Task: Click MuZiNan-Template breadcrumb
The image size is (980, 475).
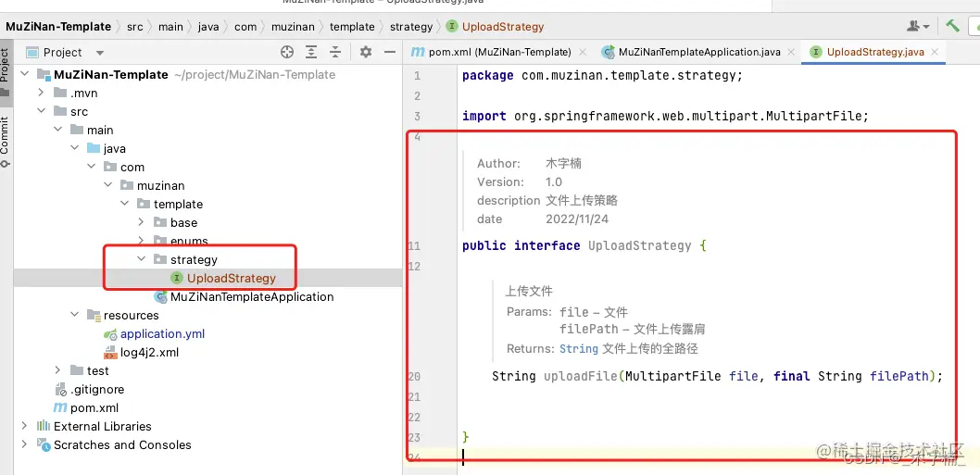Action: coord(58,27)
